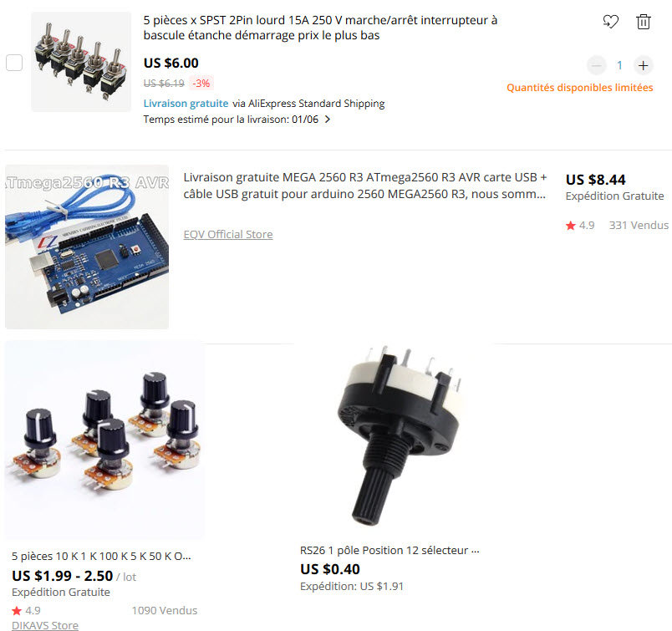Screen dimensions: 672x631
Task: Tick the checkbox beside the toggle switches item
Action: pos(14,63)
